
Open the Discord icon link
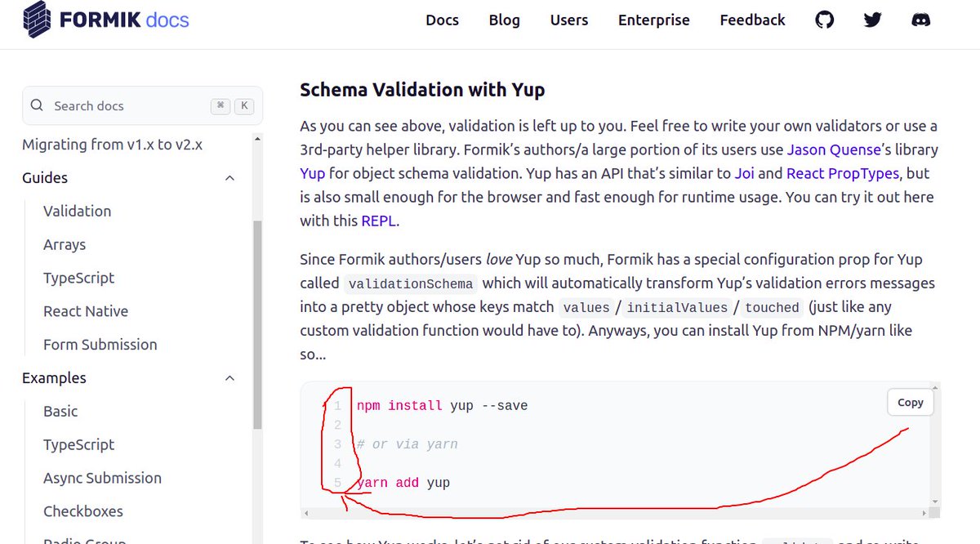click(x=921, y=20)
